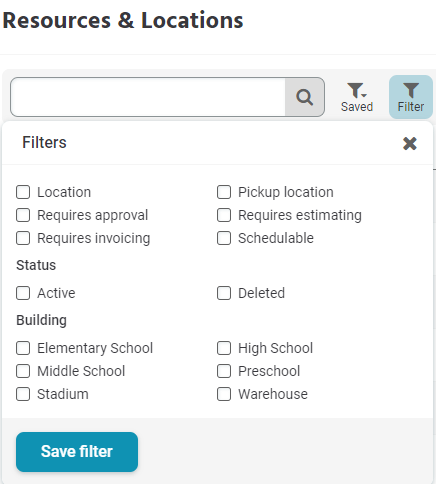The height and width of the screenshot is (484, 436).
Task: Open the Saved filters funnel dropdown
Action: [357, 97]
